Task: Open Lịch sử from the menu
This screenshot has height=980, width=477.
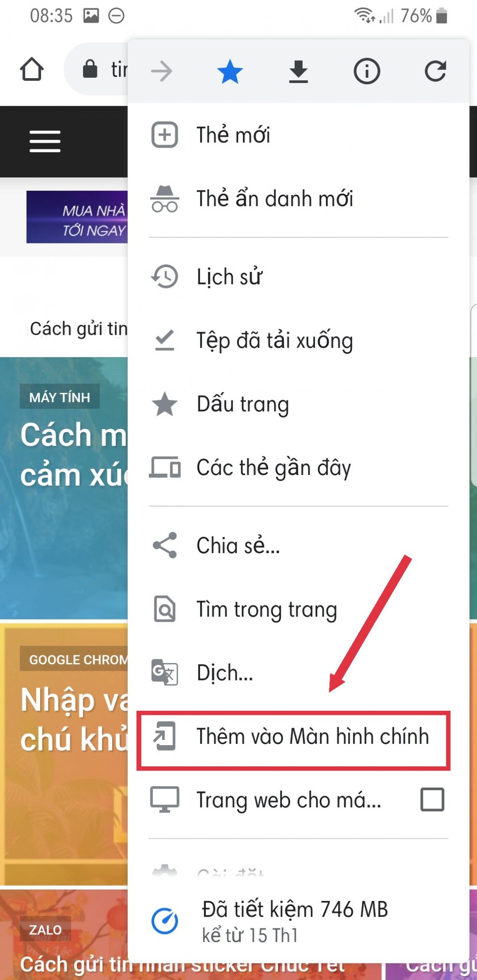Action: [x=298, y=277]
